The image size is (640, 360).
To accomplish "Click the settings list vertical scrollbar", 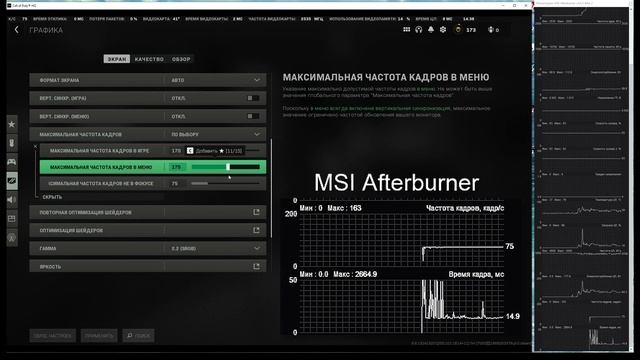I will 271,188.
